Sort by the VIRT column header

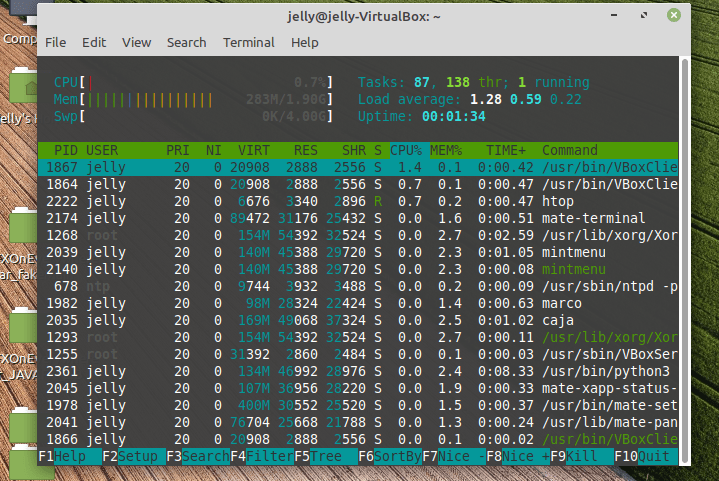point(254,150)
